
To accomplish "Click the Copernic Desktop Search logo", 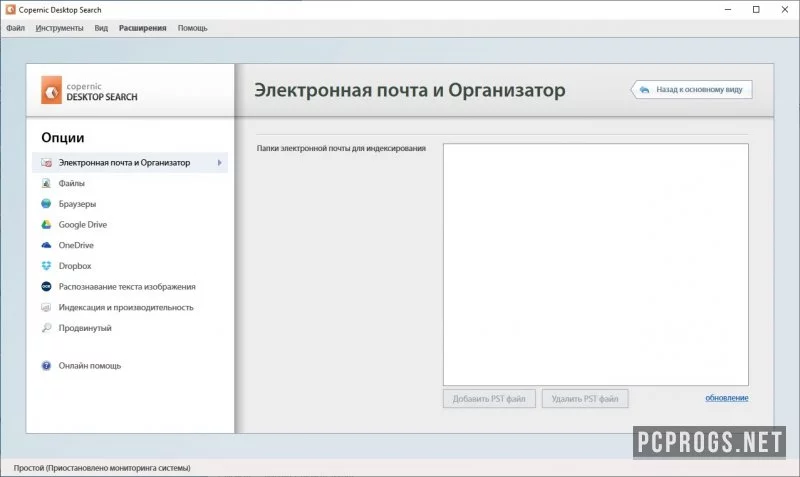I will click(89, 90).
